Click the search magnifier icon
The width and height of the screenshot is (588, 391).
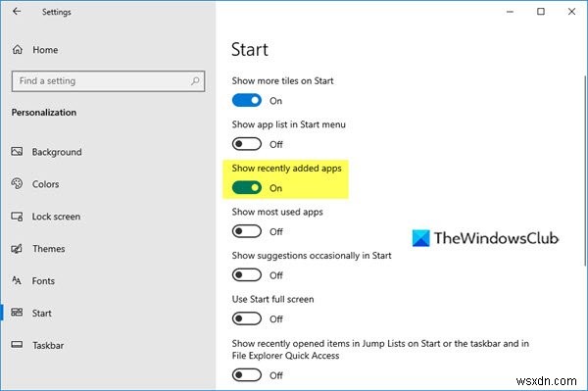(x=195, y=81)
